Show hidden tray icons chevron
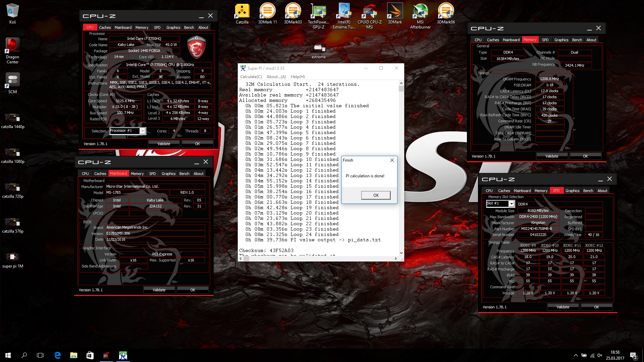Viewport: 644px width, 362px height. (x=576, y=355)
